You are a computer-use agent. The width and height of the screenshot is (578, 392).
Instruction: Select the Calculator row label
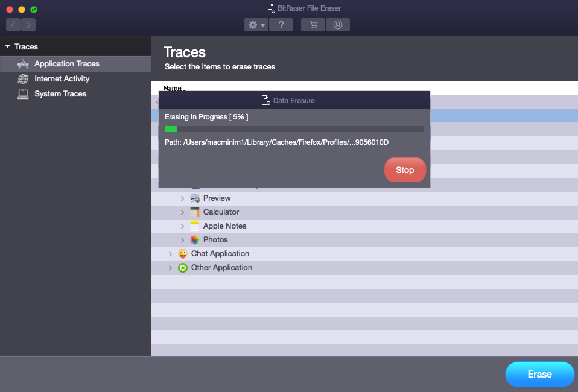221,212
